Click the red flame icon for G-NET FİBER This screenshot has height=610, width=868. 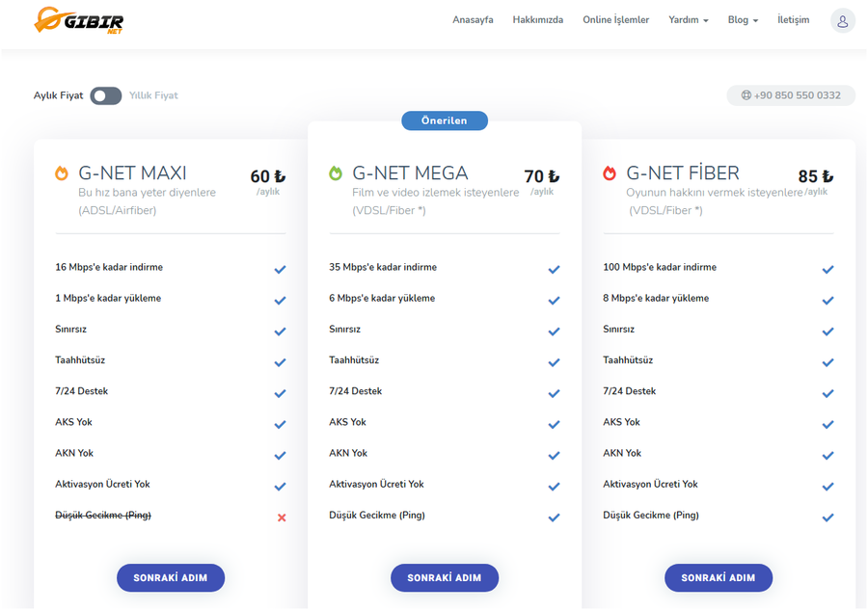pyautogui.click(x=610, y=173)
